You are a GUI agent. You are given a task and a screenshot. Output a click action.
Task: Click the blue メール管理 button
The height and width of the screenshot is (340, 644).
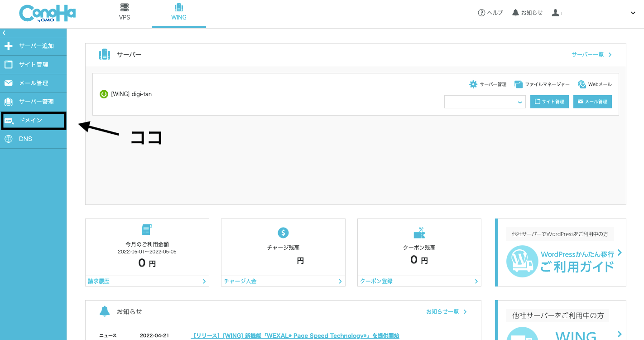(592, 102)
